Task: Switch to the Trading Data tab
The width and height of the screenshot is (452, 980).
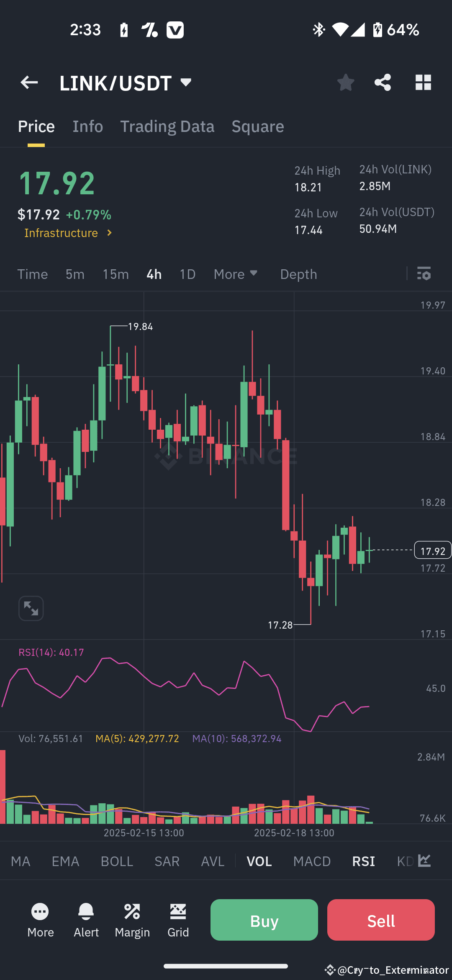Action: pyautogui.click(x=167, y=126)
